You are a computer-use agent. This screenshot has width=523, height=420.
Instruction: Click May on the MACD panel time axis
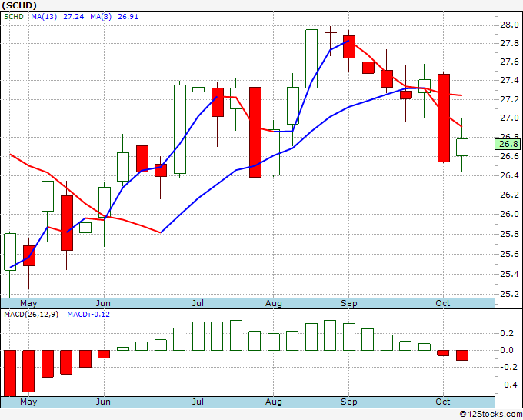click(28, 402)
